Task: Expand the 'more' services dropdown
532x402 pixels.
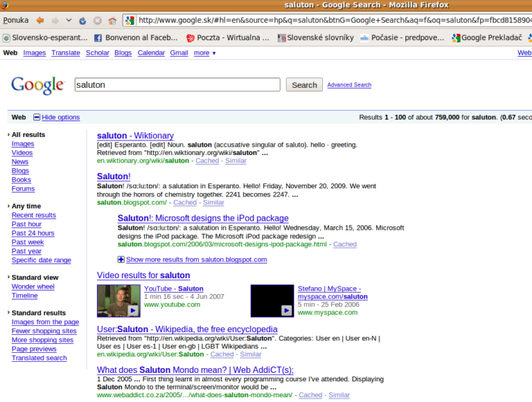Action: click(x=204, y=53)
